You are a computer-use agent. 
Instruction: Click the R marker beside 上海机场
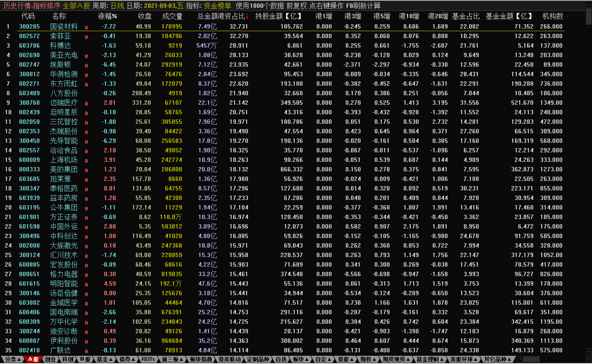87,161
